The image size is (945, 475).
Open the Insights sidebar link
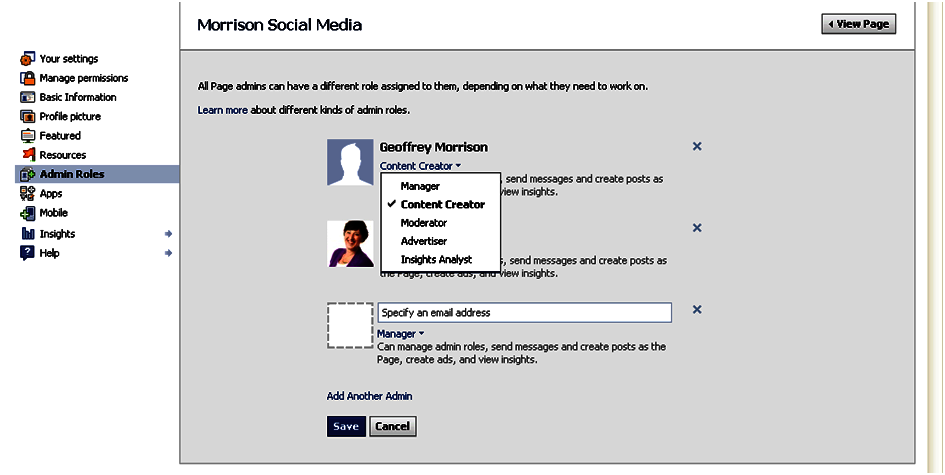[57, 234]
